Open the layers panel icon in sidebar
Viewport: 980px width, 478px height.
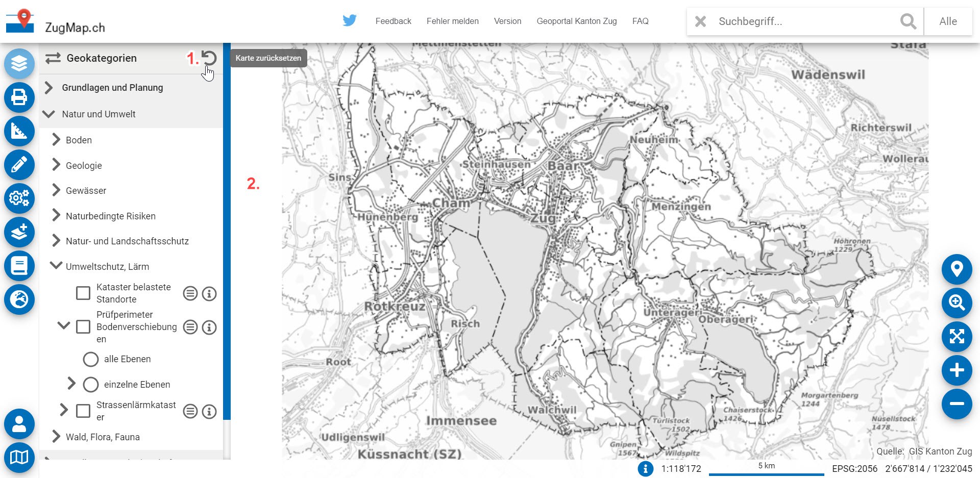tap(19, 64)
